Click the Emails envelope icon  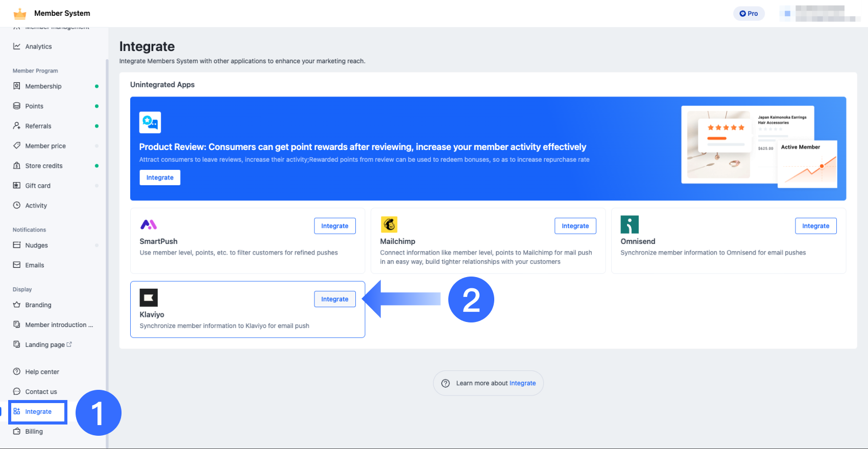(x=17, y=265)
